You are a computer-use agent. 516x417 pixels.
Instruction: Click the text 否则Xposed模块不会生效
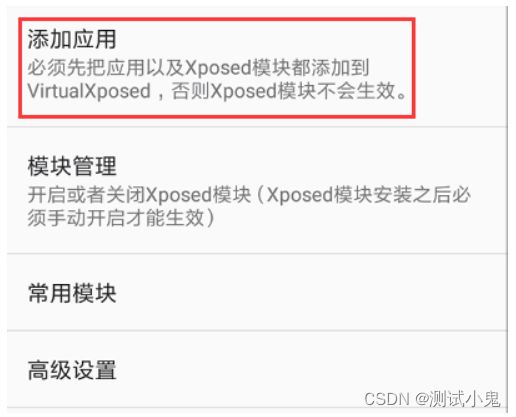(x=283, y=91)
